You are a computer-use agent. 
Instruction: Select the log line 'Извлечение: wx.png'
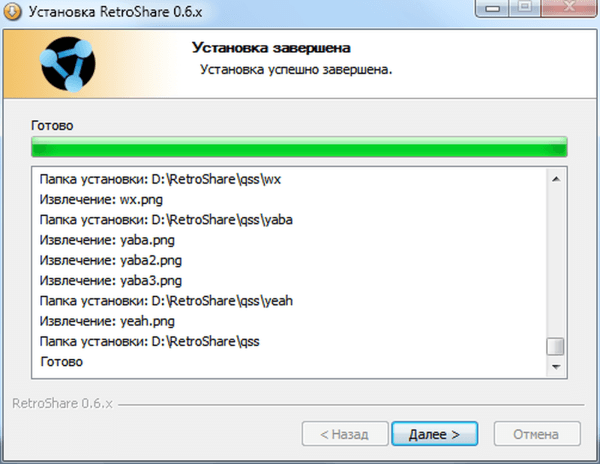pos(101,200)
